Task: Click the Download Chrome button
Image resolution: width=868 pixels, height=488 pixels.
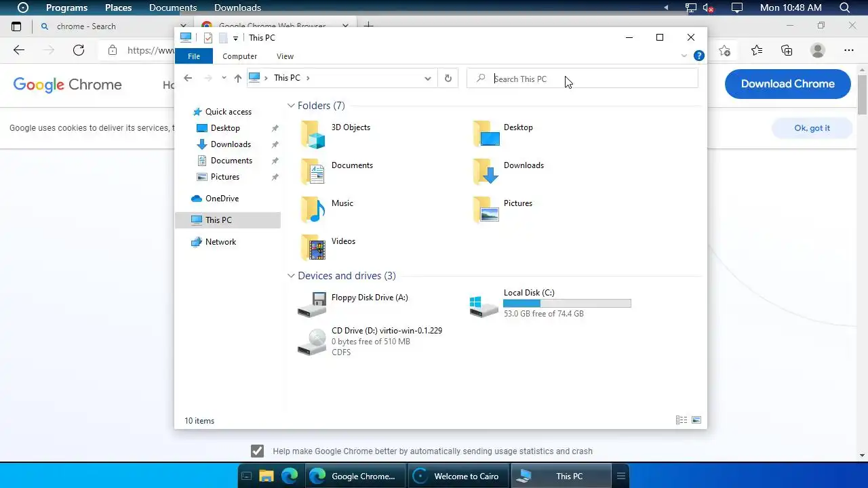Action: click(787, 84)
